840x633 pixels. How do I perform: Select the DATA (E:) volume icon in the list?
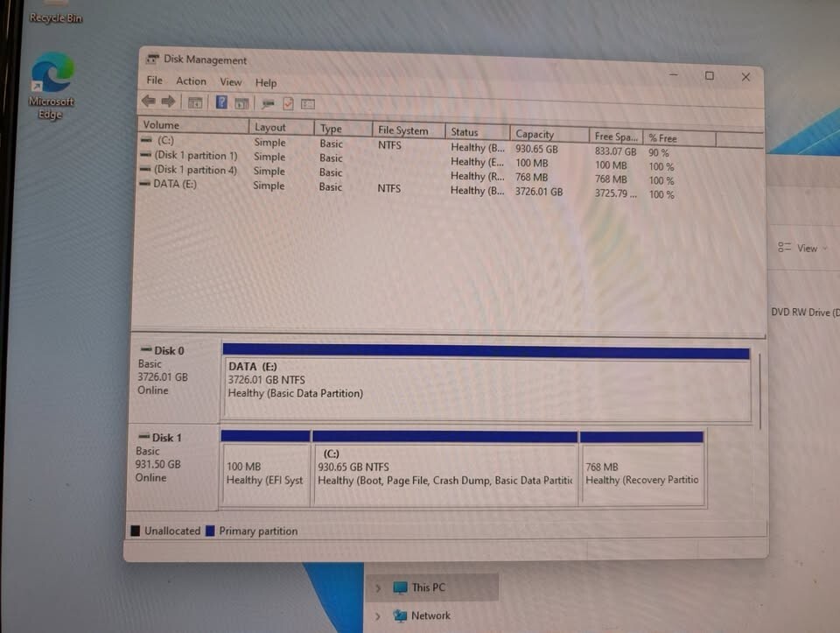144,183
